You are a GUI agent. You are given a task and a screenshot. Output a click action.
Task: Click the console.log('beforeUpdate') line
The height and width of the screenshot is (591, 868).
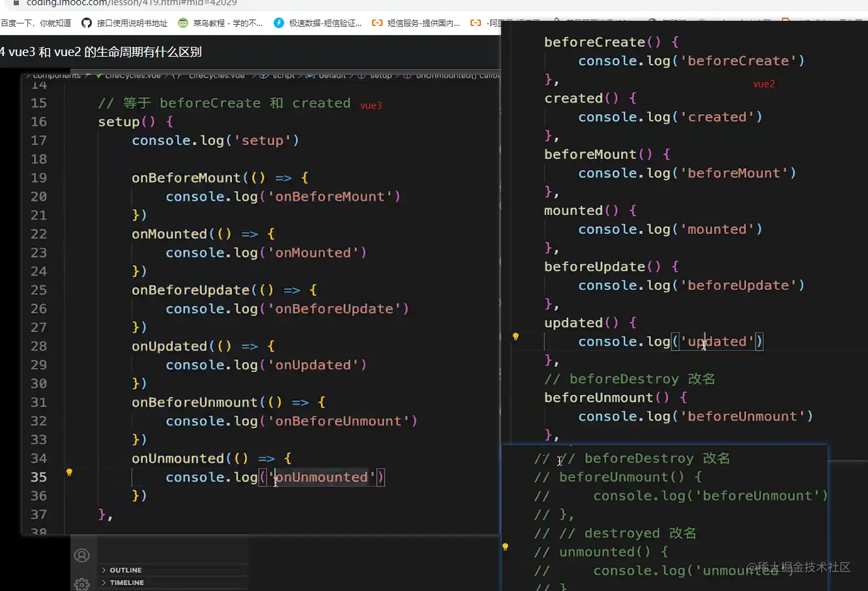(692, 285)
